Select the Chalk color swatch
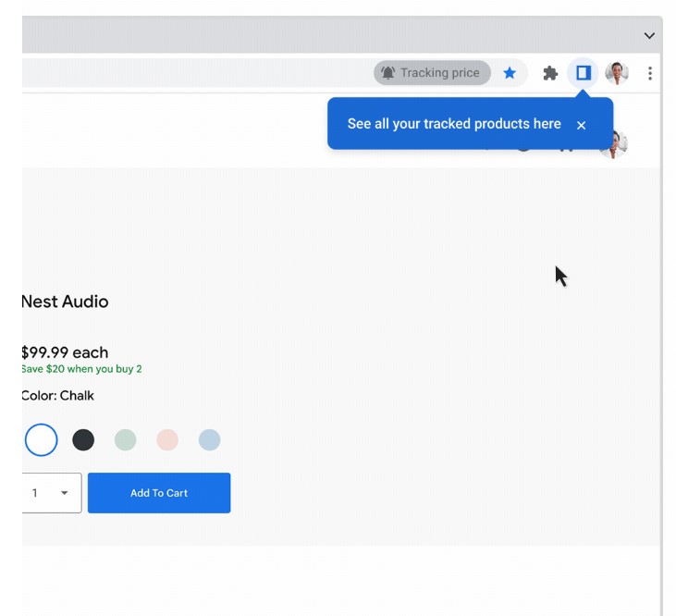 41,439
